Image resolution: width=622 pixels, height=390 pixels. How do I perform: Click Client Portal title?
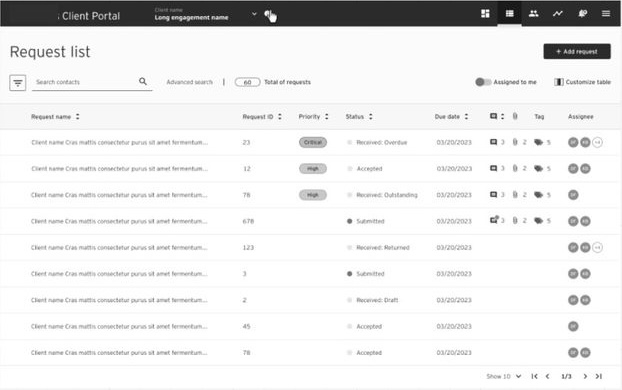91,16
